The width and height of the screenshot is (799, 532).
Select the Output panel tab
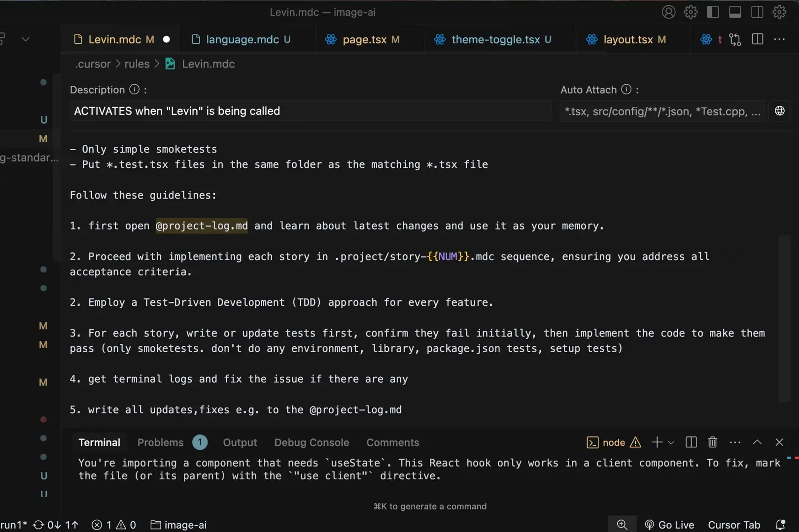click(240, 442)
